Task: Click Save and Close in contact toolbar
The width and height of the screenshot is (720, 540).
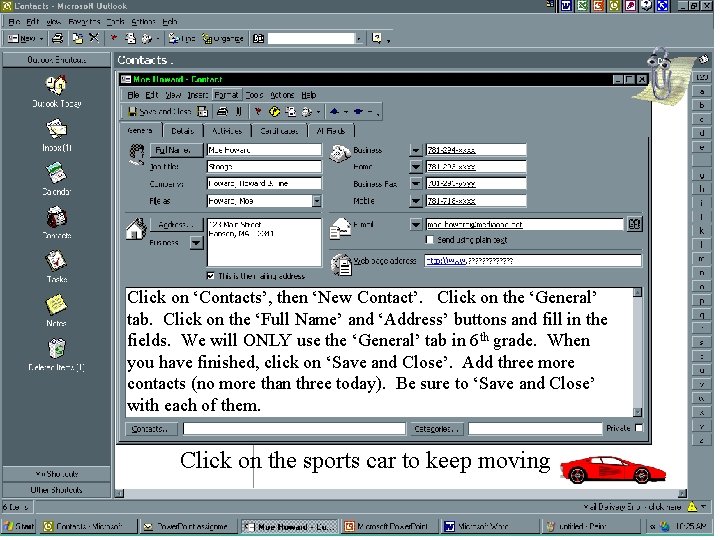Action: pos(159,112)
